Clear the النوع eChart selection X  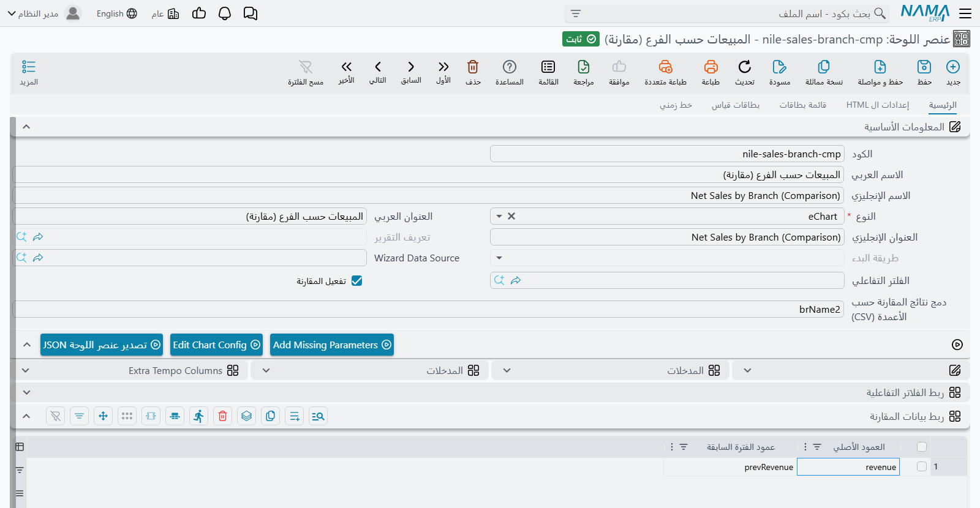511,216
